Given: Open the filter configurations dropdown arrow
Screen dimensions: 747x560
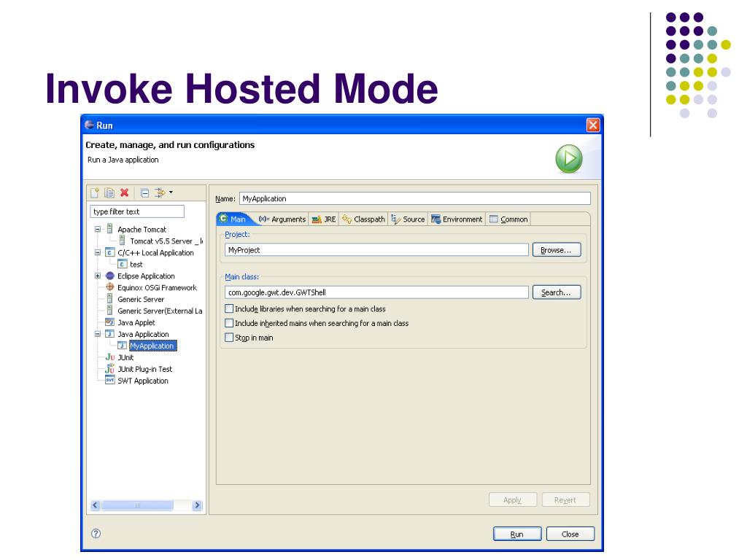Looking at the screenshot, I should click(171, 192).
